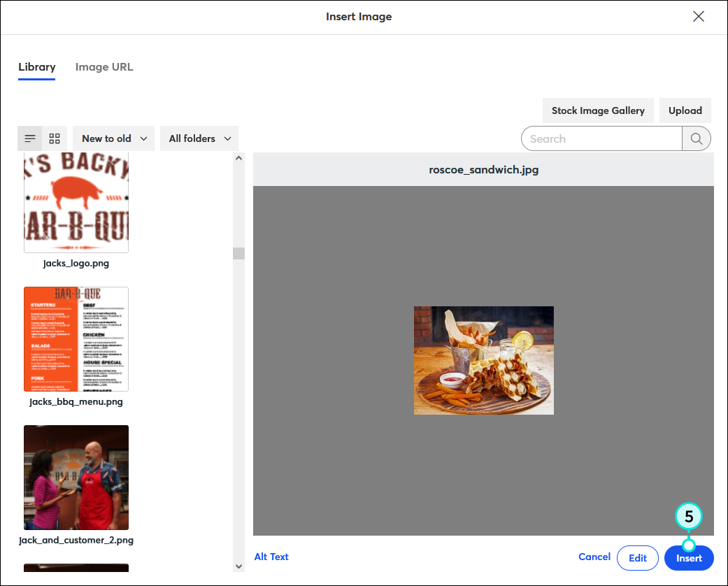Screen dimensions: 728x586
Task: Open the Stock Image Gallery
Action: pos(597,110)
